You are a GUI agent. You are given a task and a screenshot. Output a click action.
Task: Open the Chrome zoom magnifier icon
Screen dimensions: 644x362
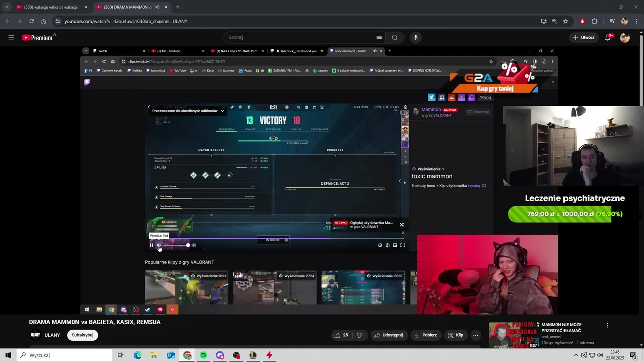point(554,21)
